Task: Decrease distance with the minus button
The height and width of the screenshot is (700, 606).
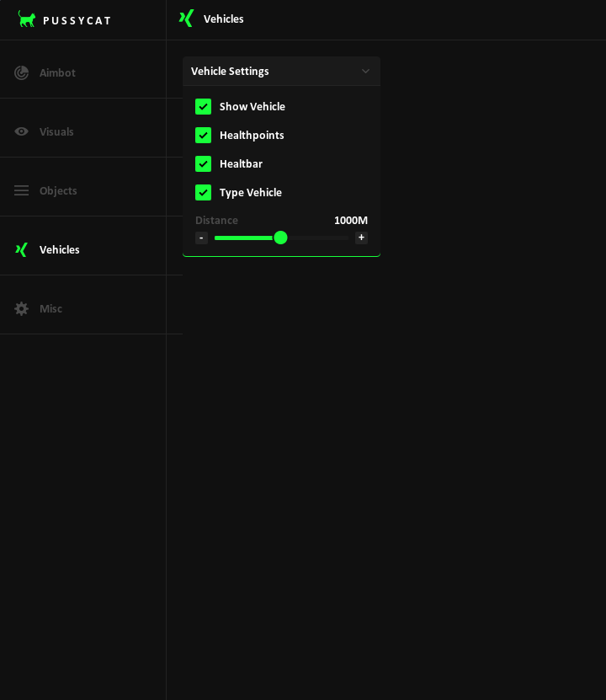Action: (201, 238)
